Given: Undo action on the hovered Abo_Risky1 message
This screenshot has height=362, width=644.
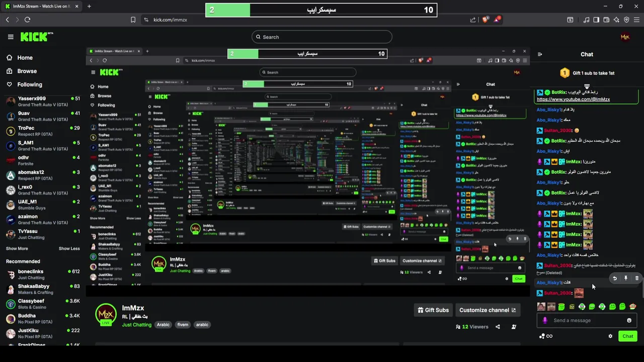Looking at the screenshot, I should [x=614, y=278].
